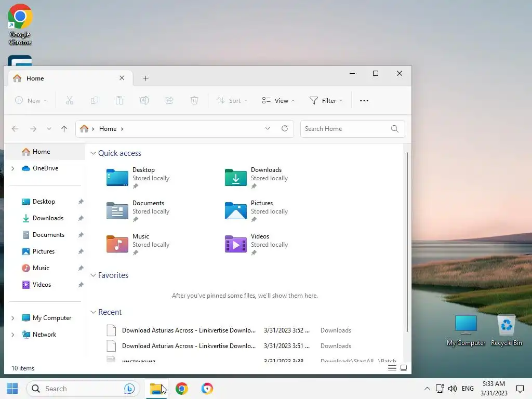Collapse the Quick access section

[94, 153]
